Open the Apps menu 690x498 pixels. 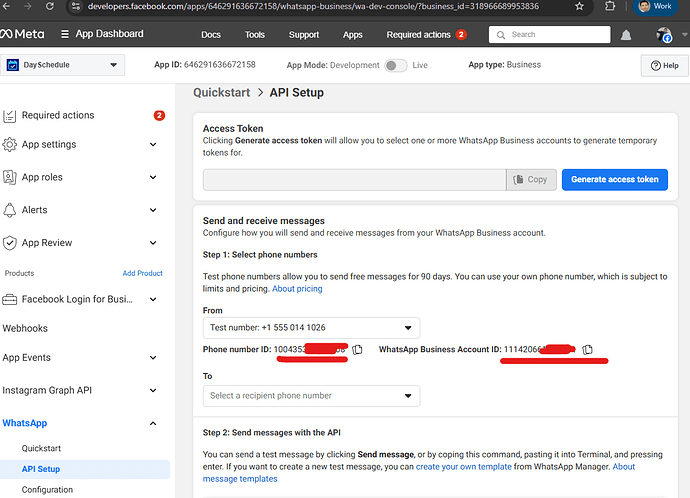(x=352, y=35)
